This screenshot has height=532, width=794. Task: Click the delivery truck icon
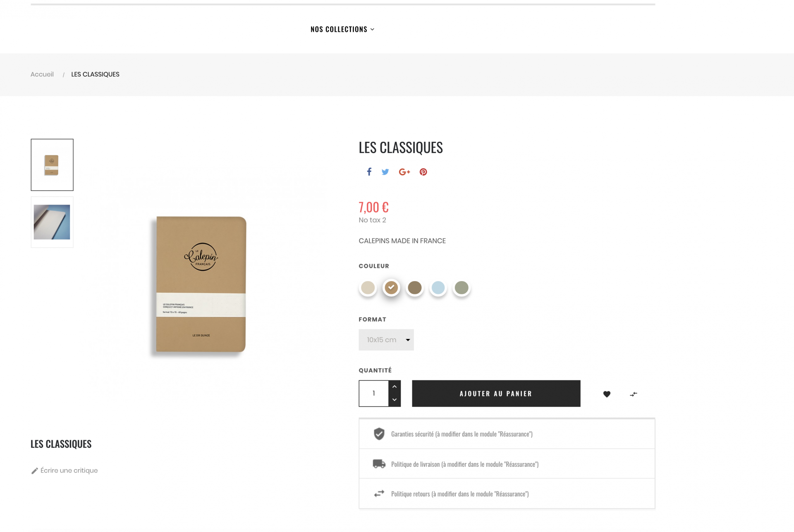point(379,464)
